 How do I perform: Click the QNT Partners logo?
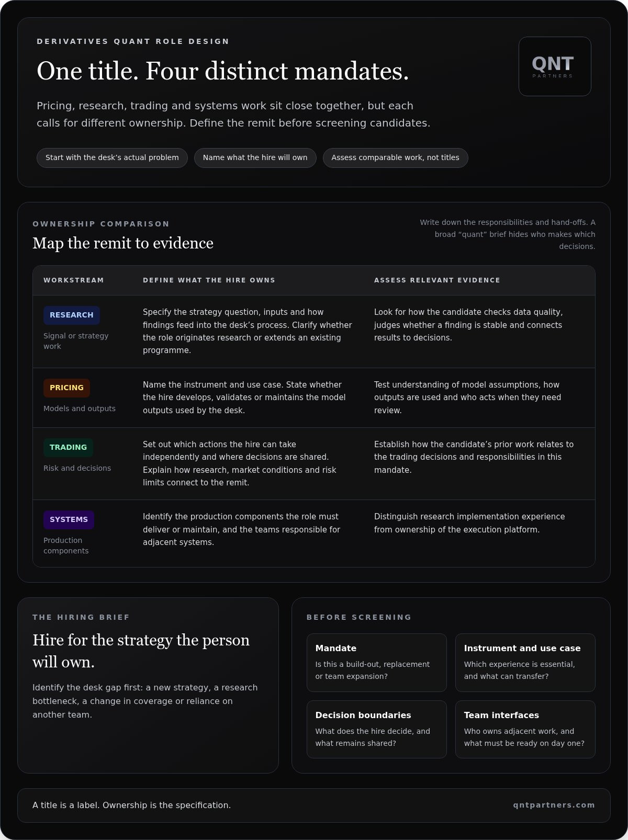coord(555,66)
